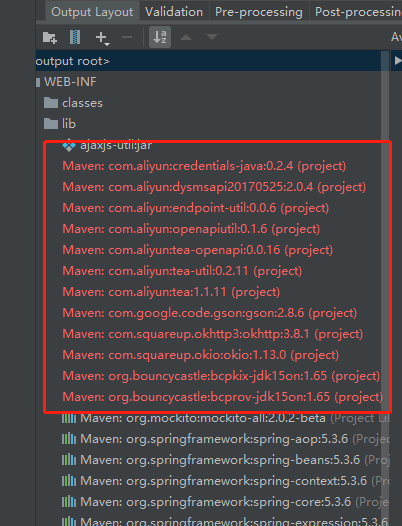Click library icon beside mockito-all entry
The image size is (402, 526).
[69, 418]
